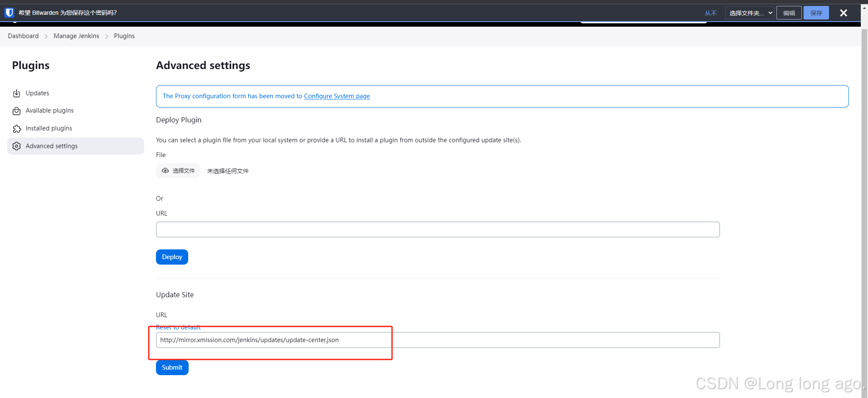Close the Bitwarden save password bar
The image size is (868, 398).
pyautogui.click(x=843, y=13)
